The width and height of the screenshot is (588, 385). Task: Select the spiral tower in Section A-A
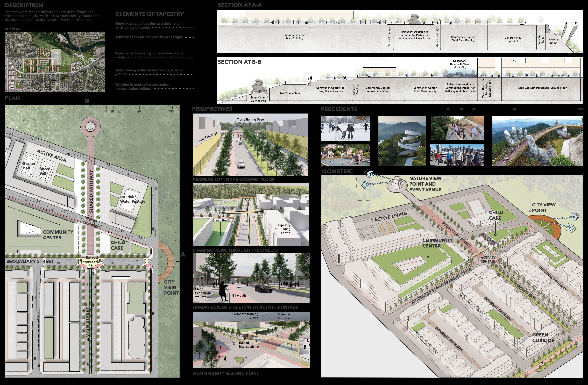point(415,20)
